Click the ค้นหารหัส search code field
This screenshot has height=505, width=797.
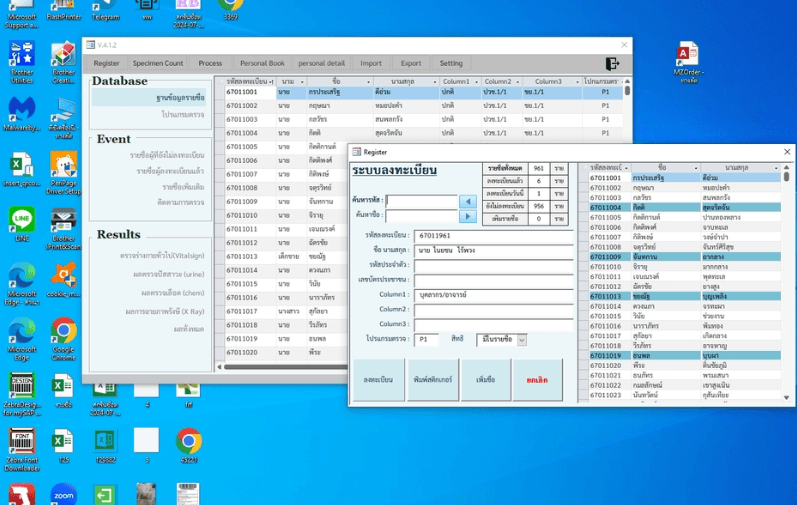pos(421,201)
